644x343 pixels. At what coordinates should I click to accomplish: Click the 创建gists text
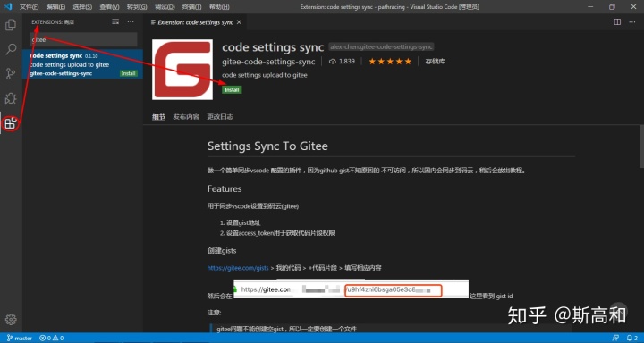pos(222,250)
